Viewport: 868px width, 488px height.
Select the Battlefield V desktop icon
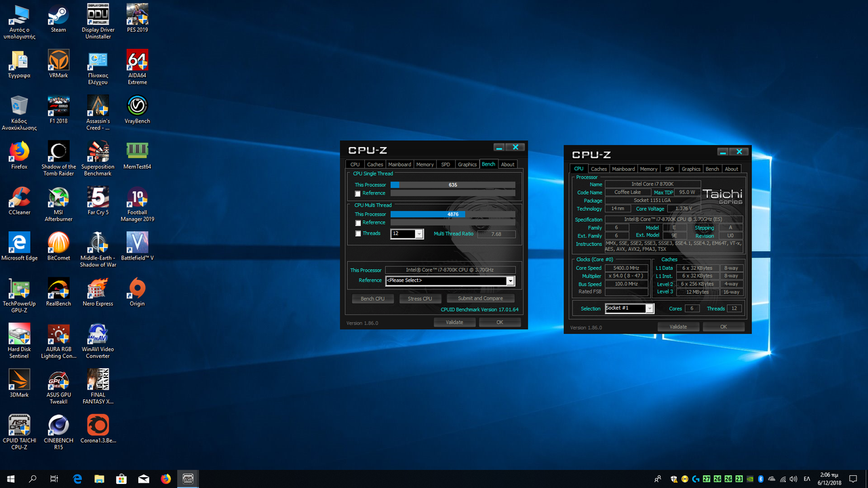[138, 245]
